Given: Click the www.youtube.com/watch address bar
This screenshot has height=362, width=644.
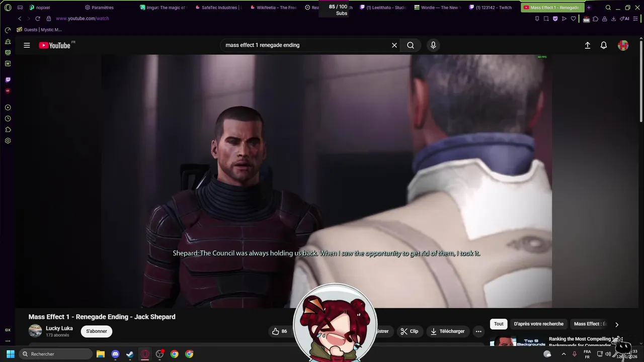Looking at the screenshot, I should [82, 19].
